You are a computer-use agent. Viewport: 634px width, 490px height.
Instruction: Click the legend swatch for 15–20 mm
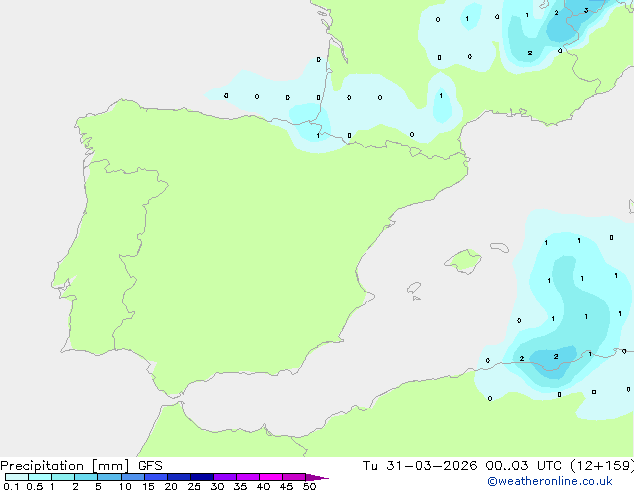pyautogui.click(x=156, y=477)
